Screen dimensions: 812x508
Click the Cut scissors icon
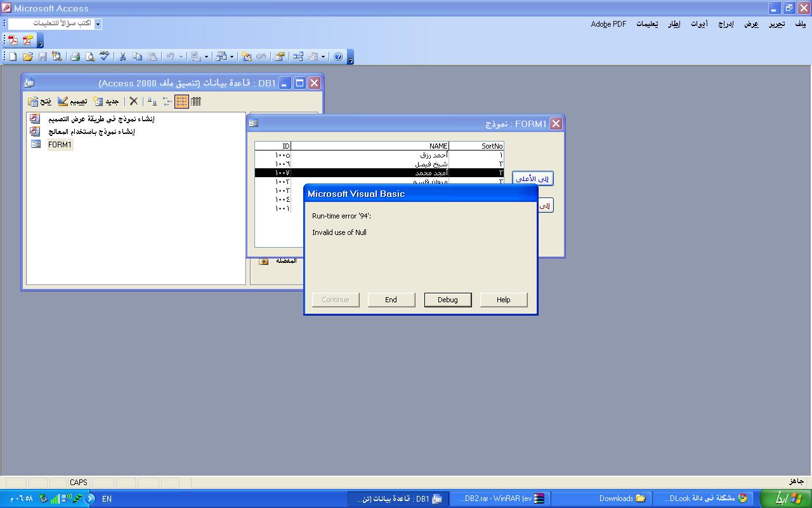click(x=122, y=57)
